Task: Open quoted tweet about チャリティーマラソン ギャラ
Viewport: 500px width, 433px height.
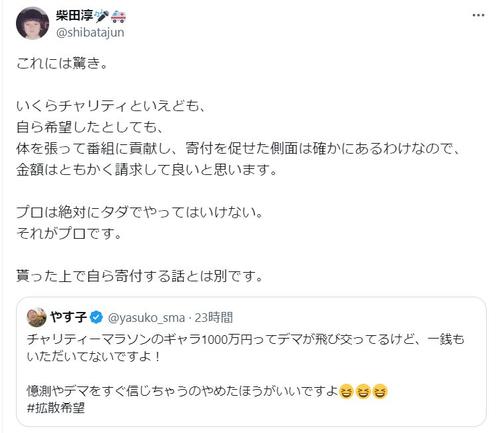Action: pyautogui.click(x=251, y=362)
